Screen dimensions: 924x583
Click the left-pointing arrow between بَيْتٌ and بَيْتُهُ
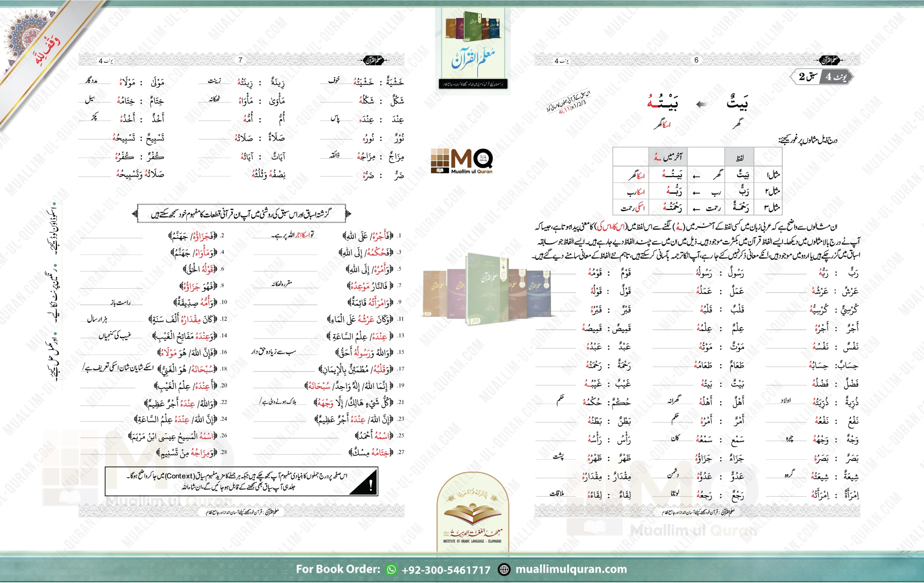click(x=702, y=104)
